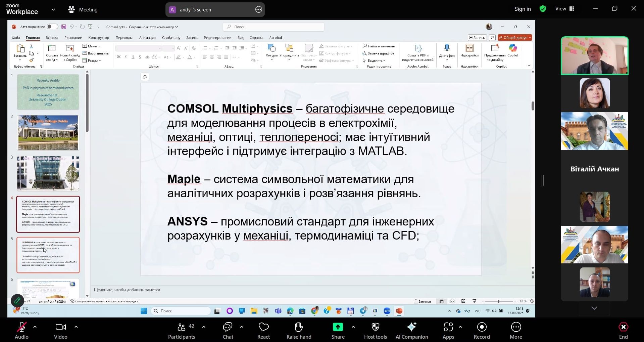
Task: Open the Файл menu
Action: pos(16,38)
